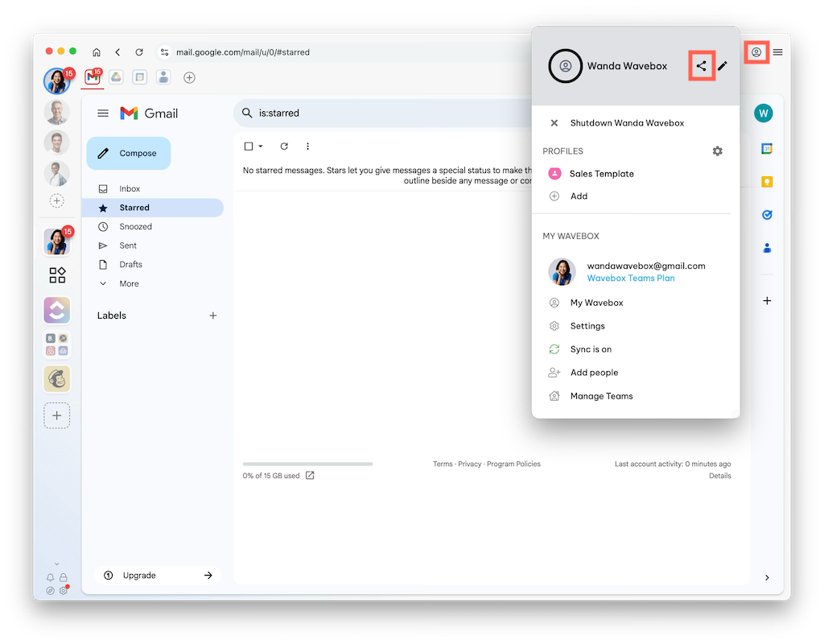Click the magnifier search icon

click(247, 113)
